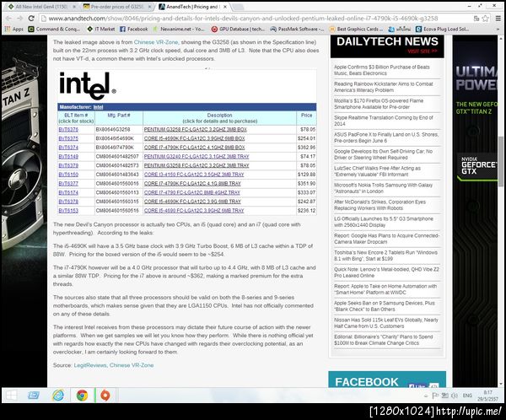This screenshot has width=506, height=420.
Task: Click the network tray icon
Action: [444, 396]
